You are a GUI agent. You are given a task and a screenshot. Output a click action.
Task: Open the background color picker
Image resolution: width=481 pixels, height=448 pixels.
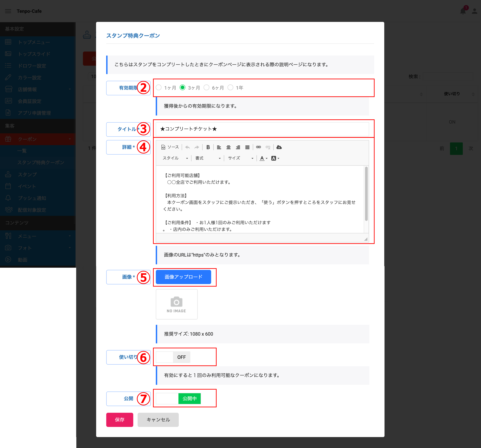275,158
